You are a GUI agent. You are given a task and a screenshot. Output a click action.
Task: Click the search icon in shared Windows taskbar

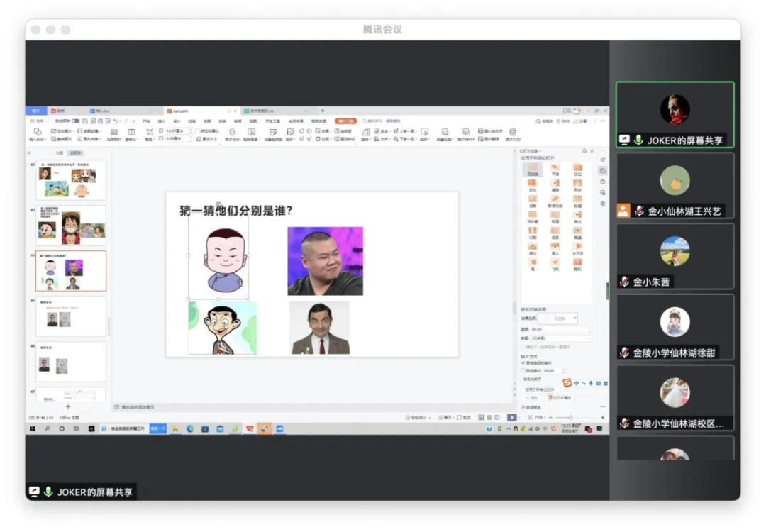tap(48, 428)
